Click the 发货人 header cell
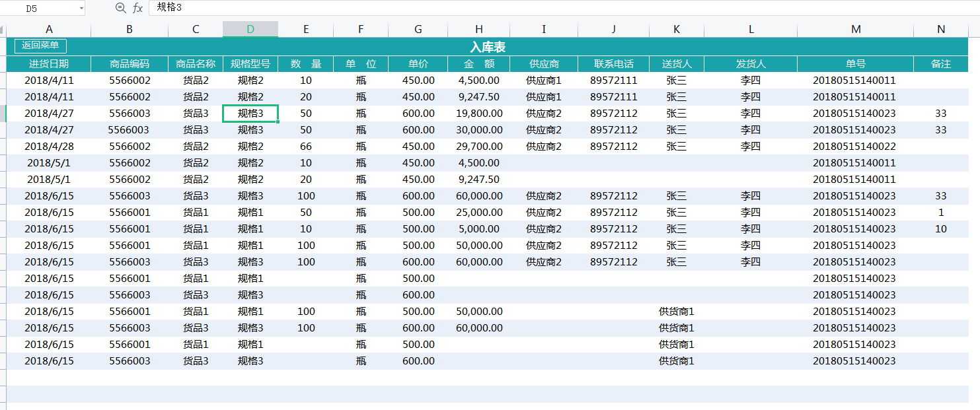Image resolution: width=980 pixels, height=410 pixels. [x=751, y=64]
